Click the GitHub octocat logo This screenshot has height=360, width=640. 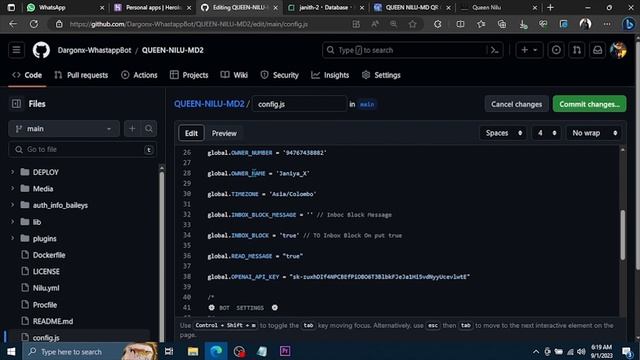41,50
